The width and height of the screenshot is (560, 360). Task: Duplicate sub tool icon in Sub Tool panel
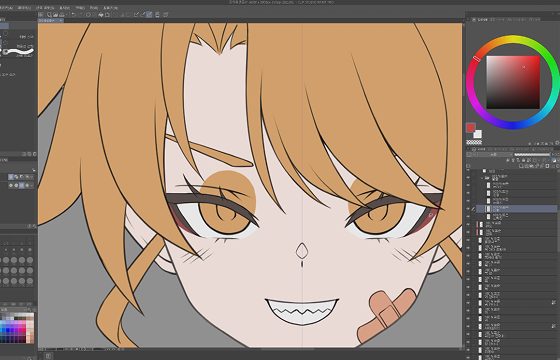pyautogui.click(x=29, y=154)
